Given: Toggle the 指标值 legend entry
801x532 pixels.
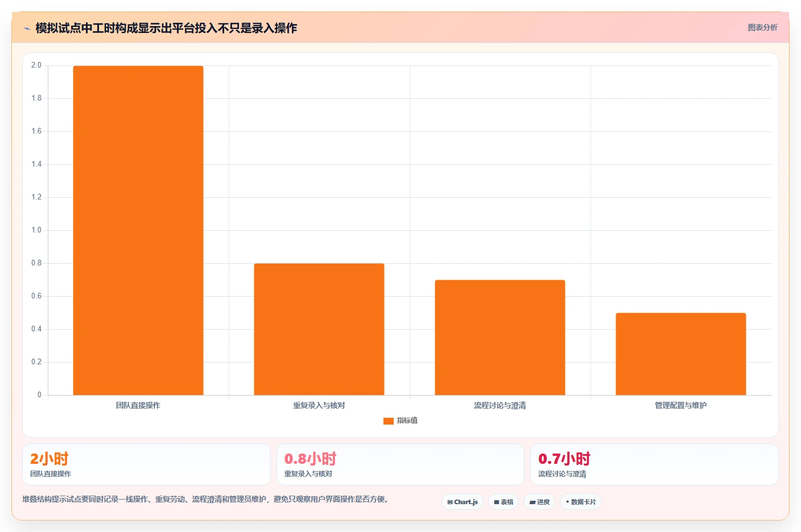Looking at the screenshot, I should (x=400, y=421).
